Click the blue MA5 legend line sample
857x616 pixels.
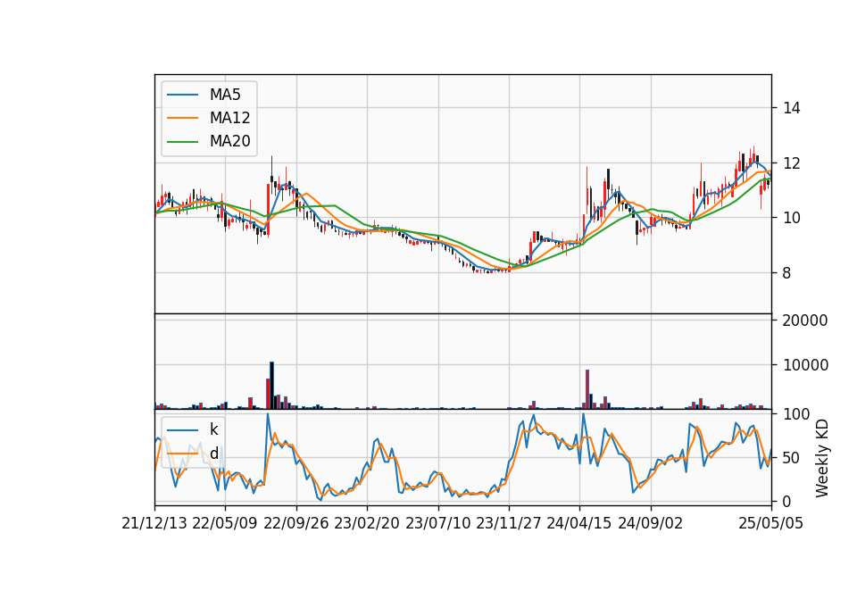point(182,95)
